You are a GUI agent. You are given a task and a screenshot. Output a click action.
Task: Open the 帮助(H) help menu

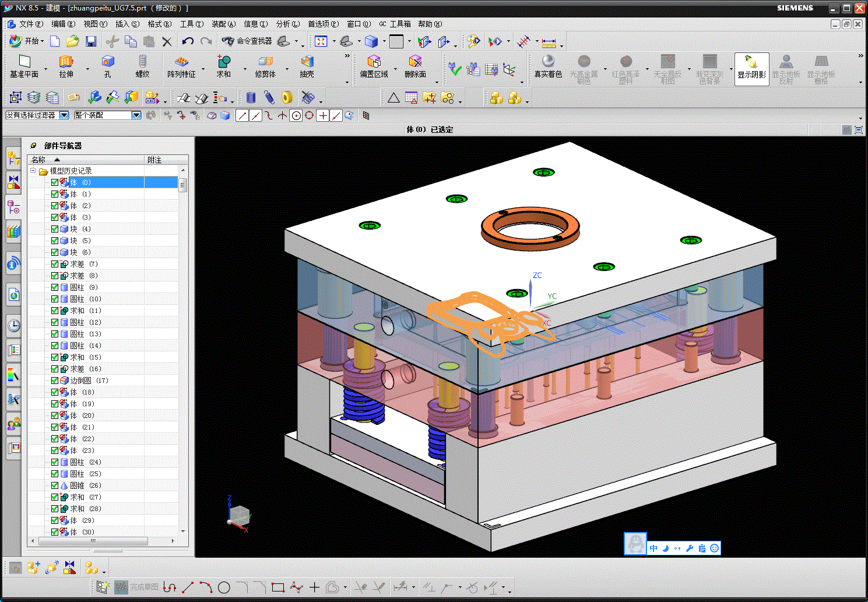[430, 24]
